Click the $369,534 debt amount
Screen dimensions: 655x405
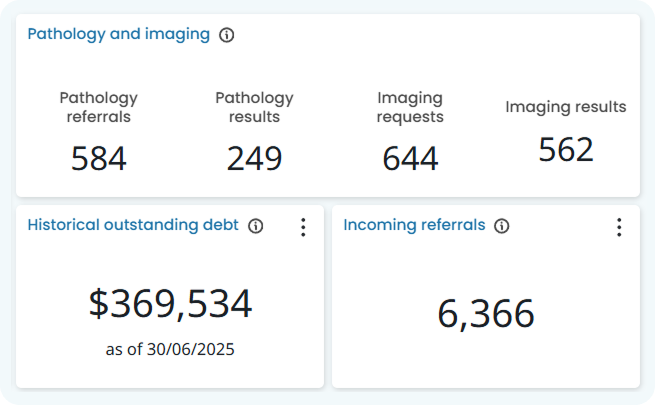[170, 304]
